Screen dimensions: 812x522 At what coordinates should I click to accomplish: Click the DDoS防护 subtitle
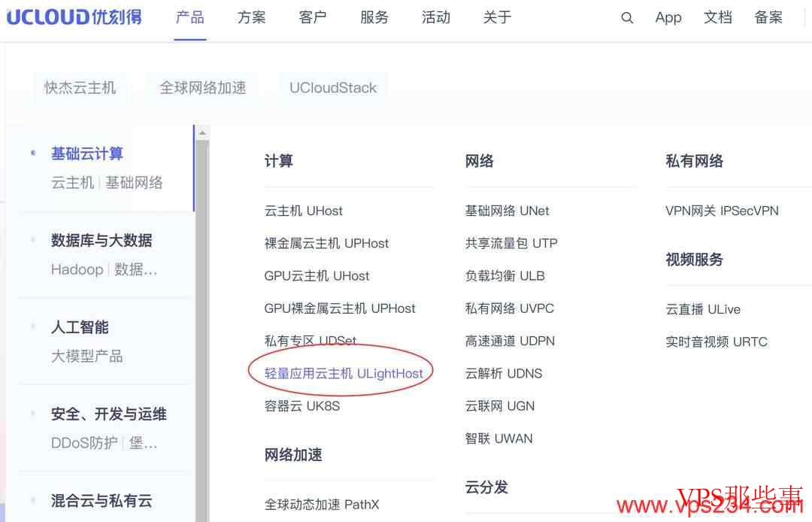pos(84,443)
